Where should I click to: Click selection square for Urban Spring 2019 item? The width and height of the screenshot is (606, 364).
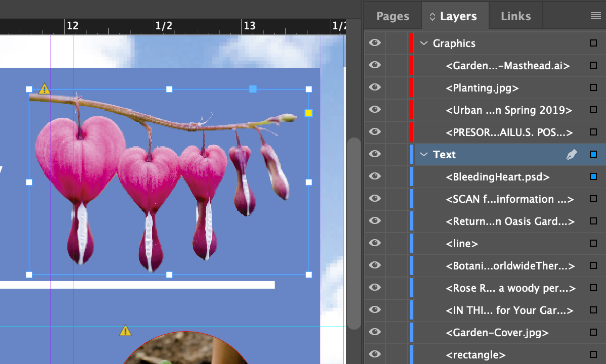pos(593,110)
